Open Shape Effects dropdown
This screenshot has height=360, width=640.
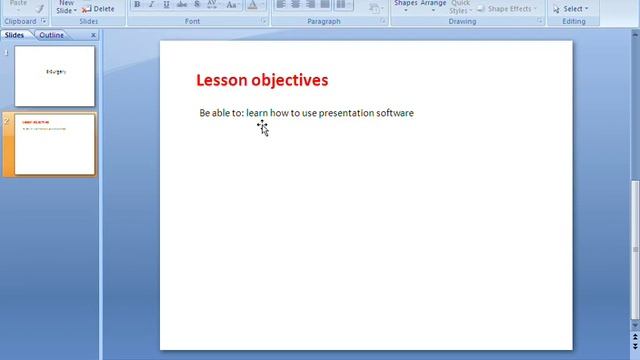coord(507,9)
